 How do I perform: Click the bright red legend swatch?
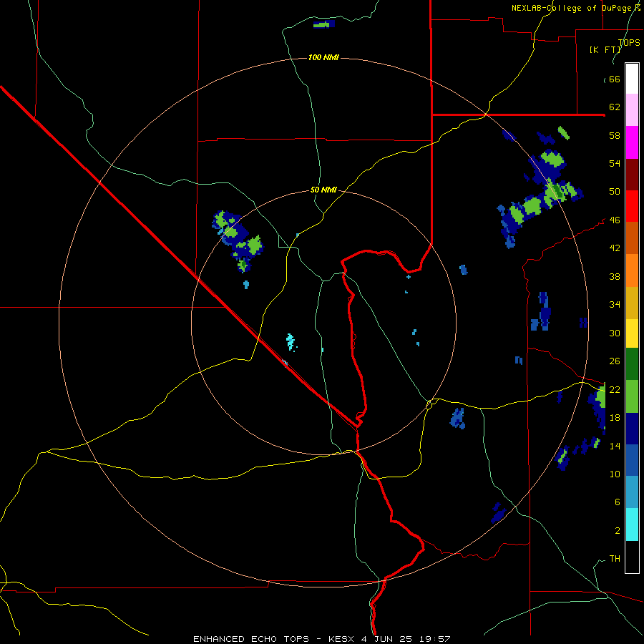[632, 206]
